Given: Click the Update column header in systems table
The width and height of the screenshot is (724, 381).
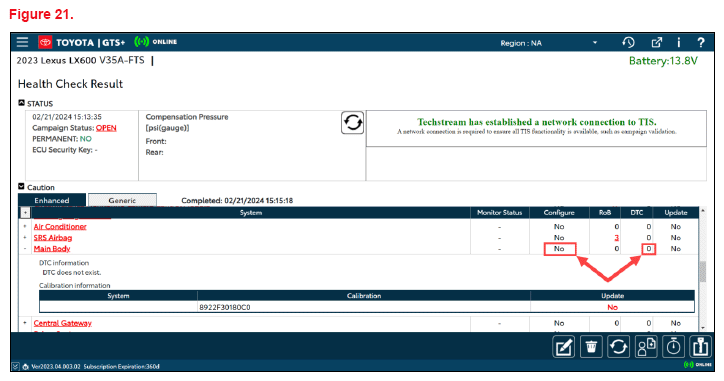Looking at the screenshot, I should (x=676, y=212).
